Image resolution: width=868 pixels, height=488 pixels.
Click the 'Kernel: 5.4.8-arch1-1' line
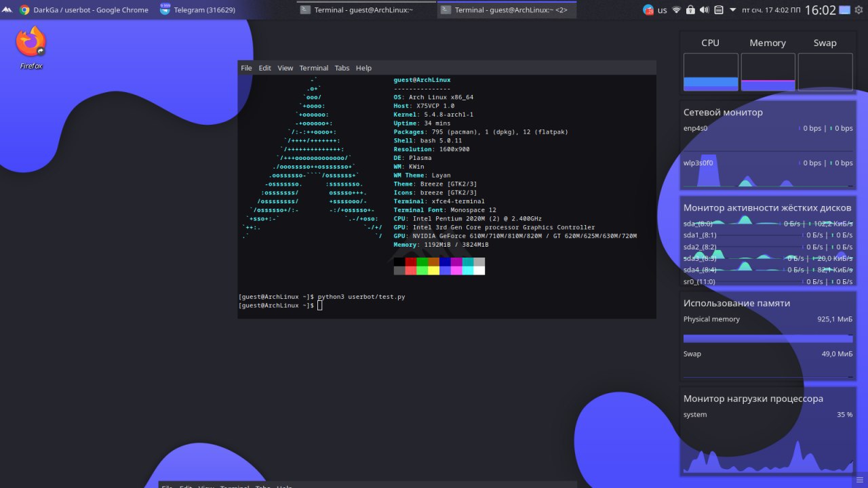(433, 115)
